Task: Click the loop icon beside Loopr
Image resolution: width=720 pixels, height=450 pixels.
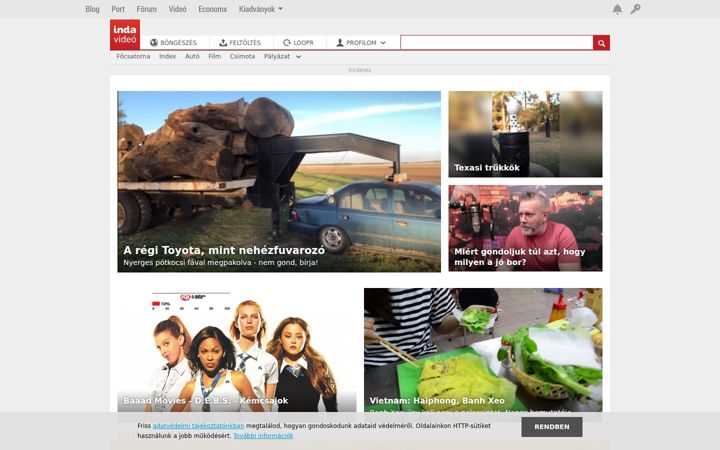Action: click(x=287, y=43)
